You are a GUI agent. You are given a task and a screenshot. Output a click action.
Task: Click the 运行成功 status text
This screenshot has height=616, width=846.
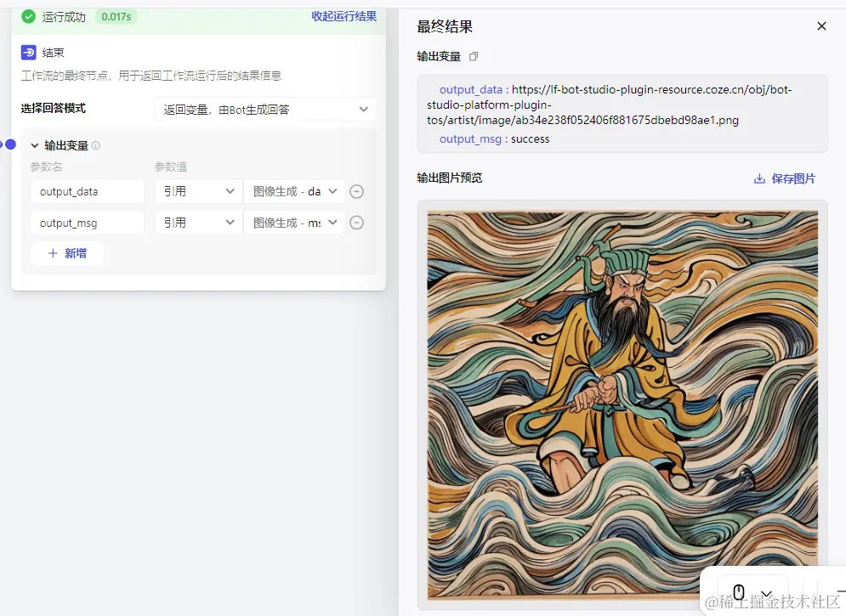pos(64,17)
